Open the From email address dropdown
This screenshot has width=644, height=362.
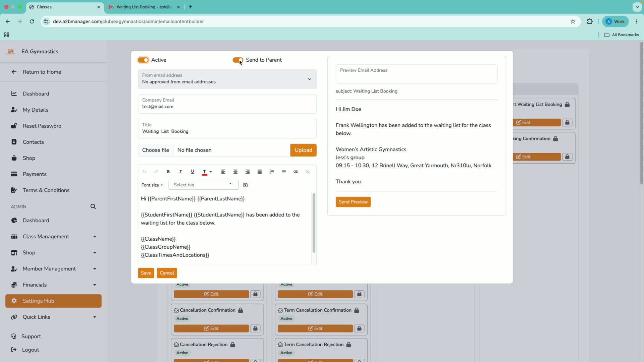coord(227,79)
